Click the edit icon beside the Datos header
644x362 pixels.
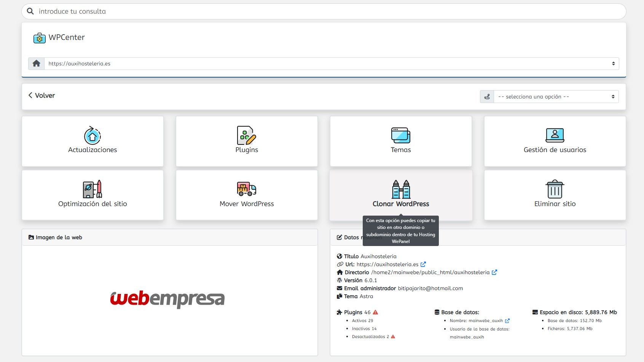[340, 237]
